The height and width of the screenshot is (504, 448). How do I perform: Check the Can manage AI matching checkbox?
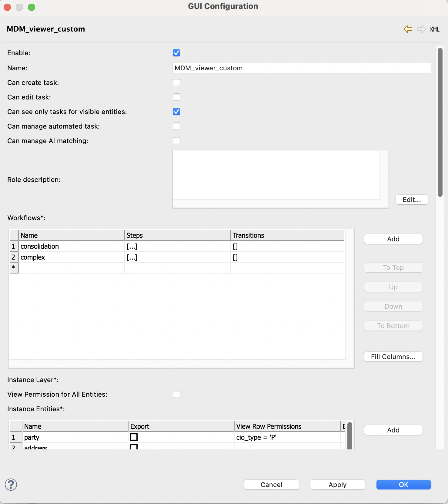[176, 141]
